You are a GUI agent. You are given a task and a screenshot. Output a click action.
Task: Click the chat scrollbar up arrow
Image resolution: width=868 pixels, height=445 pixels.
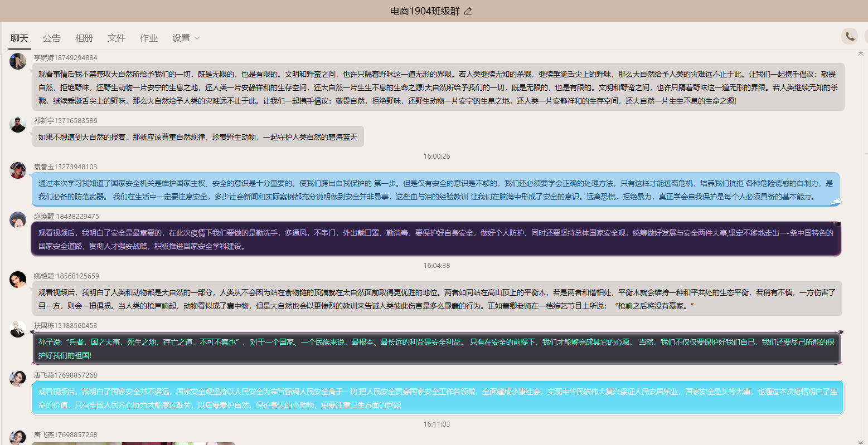[861, 53]
